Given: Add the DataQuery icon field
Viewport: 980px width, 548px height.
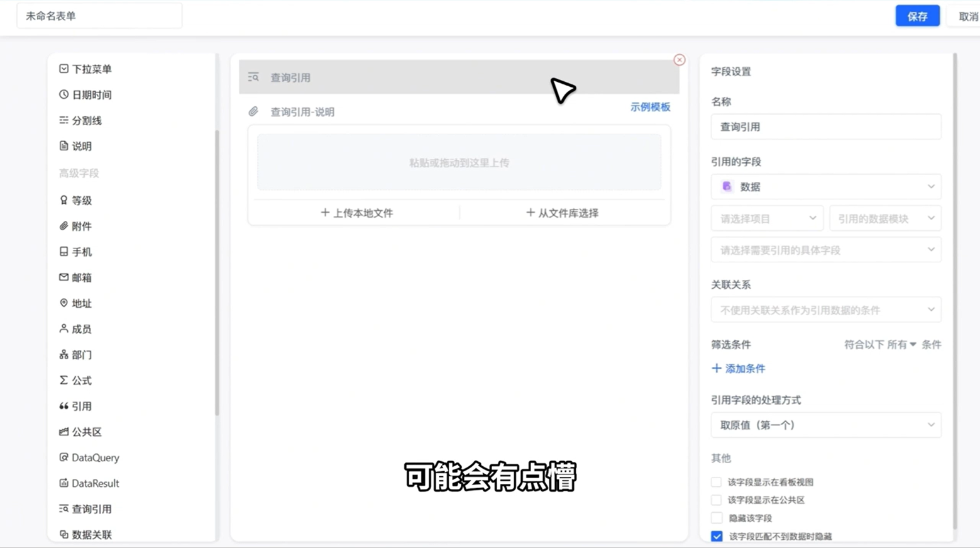Looking at the screenshot, I should 63,457.
